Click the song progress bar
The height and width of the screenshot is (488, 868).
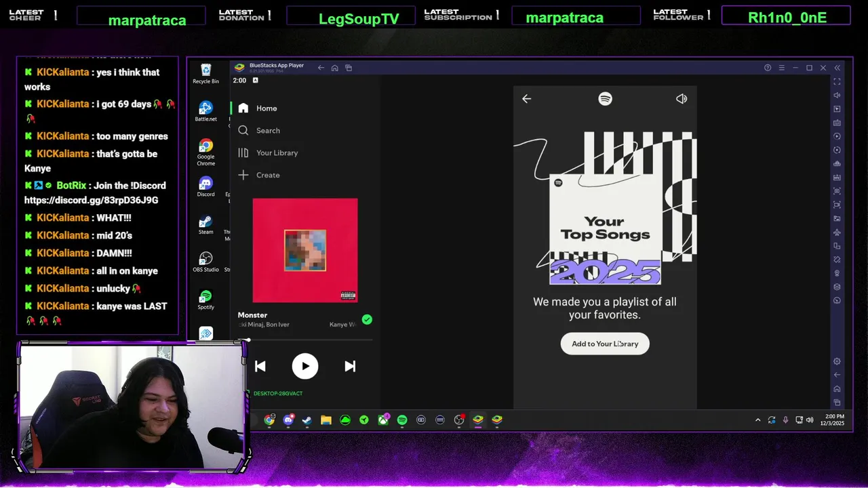(305, 340)
